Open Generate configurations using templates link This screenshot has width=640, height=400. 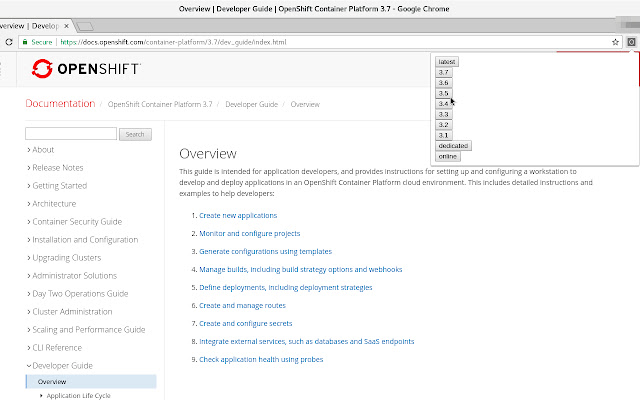(x=265, y=251)
